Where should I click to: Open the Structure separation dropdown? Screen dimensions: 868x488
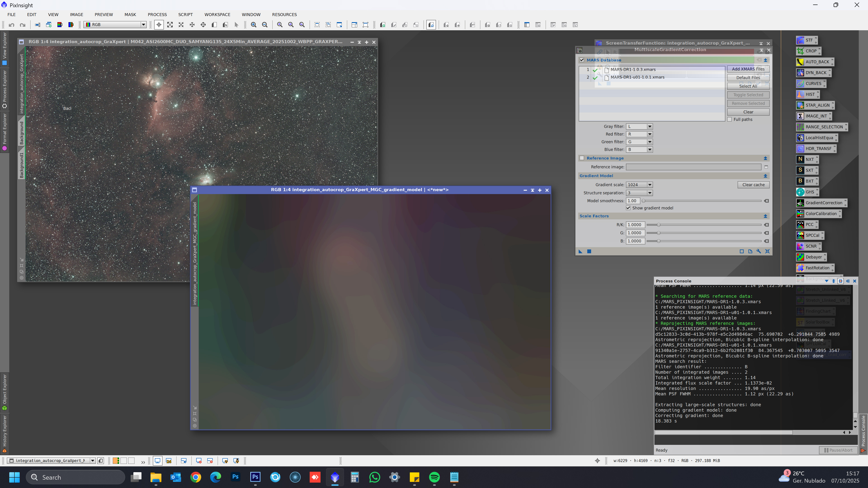click(x=650, y=193)
